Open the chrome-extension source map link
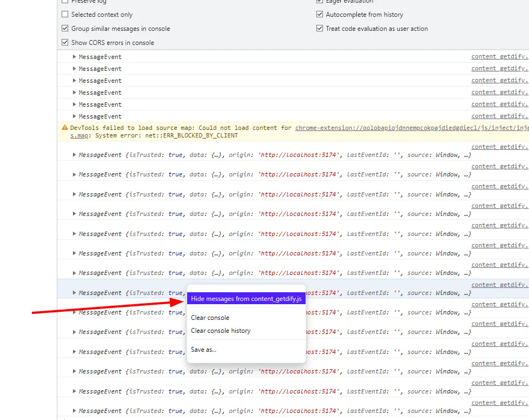Viewport: 529px width, 420px height. [412, 128]
